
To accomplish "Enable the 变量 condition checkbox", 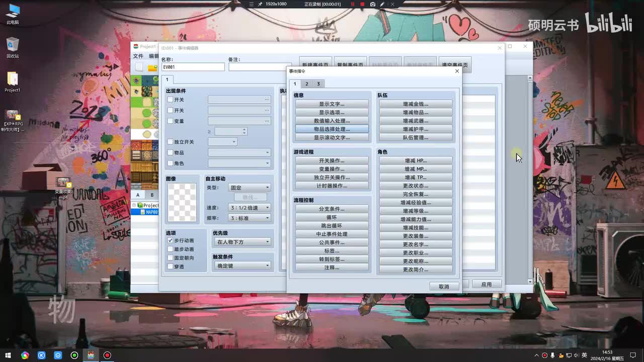I will (x=170, y=121).
